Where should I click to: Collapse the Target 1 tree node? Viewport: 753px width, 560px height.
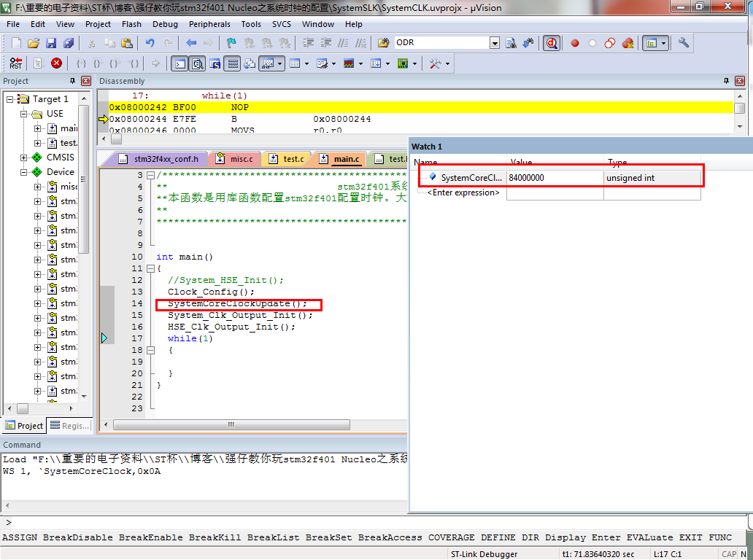[9, 99]
